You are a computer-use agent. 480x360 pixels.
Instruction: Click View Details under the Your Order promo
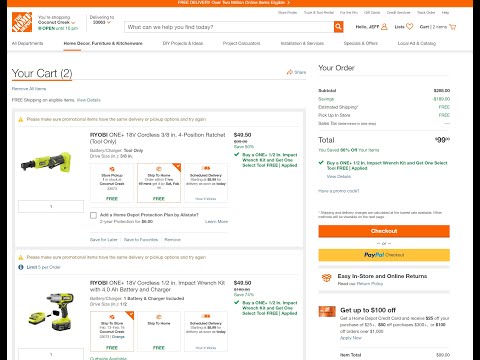click(x=339, y=176)
